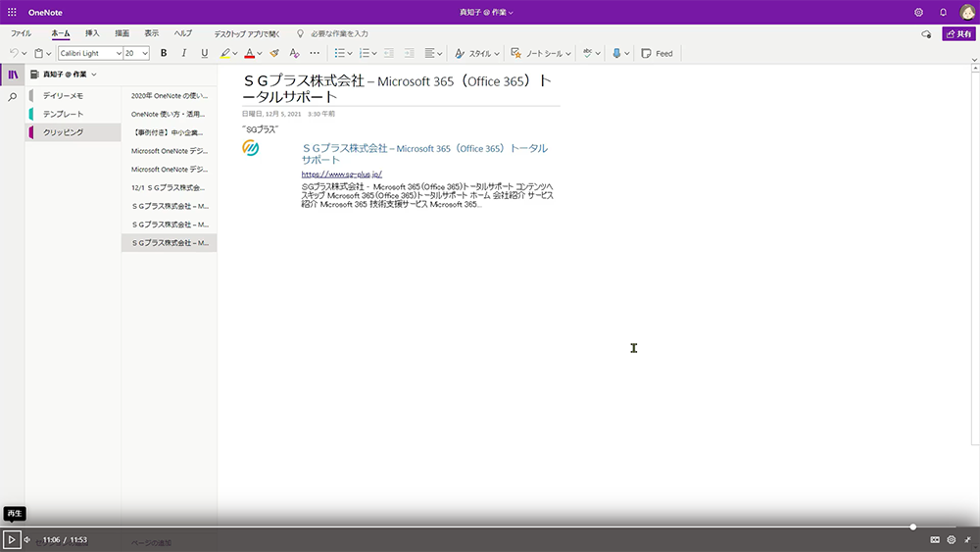The height and width of the screenshot is (552, 980).
Task: Expand the bullet list style arrow
Action: coord(350,53)
